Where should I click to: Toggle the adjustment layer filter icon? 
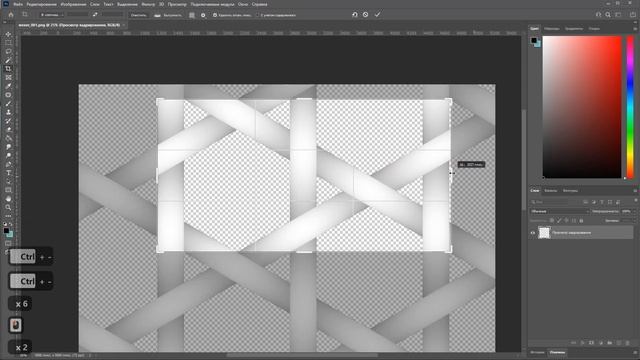594,202
